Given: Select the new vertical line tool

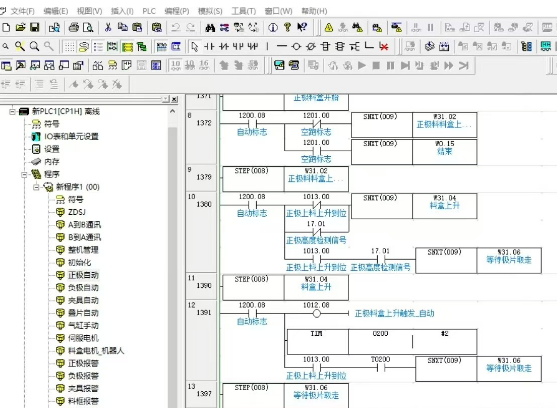Looking at the screenshot, I should point(267,47).
